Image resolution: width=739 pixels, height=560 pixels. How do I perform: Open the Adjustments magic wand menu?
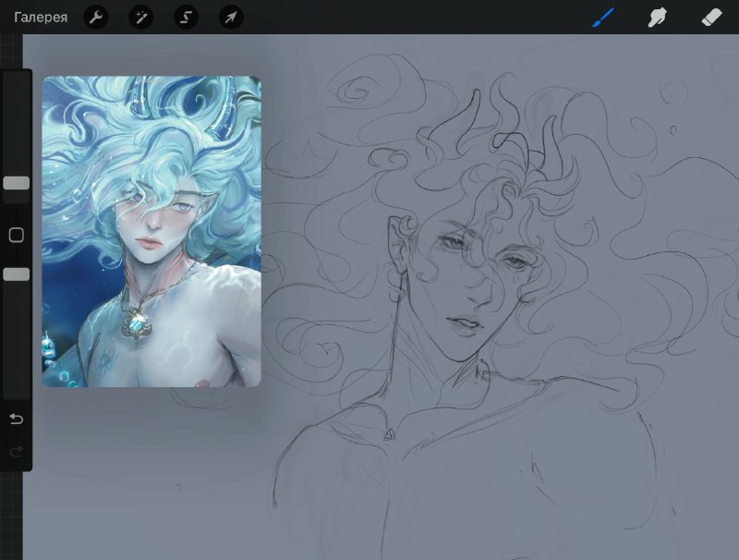click(141, 18)
